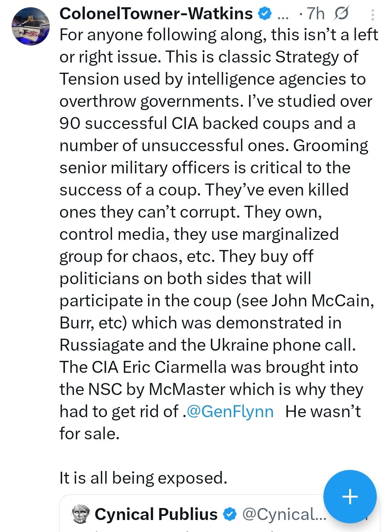
Task: Tap the "for sale." ending line
Action: [89, 434]
